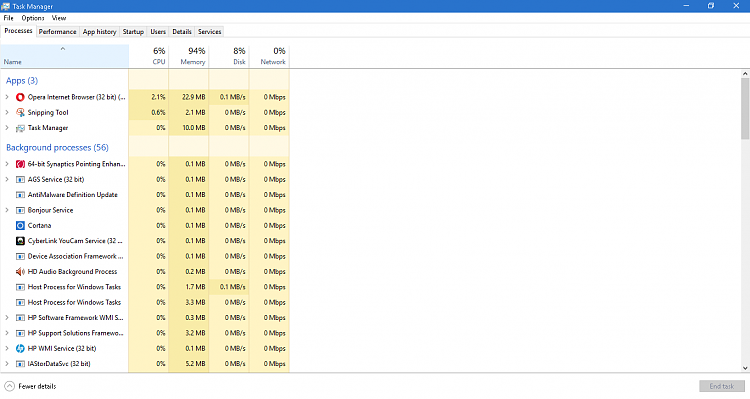Click the AntiMalware Definition Update icon
This screenshot has width=750, height=399.
click(x=20, y=195)
